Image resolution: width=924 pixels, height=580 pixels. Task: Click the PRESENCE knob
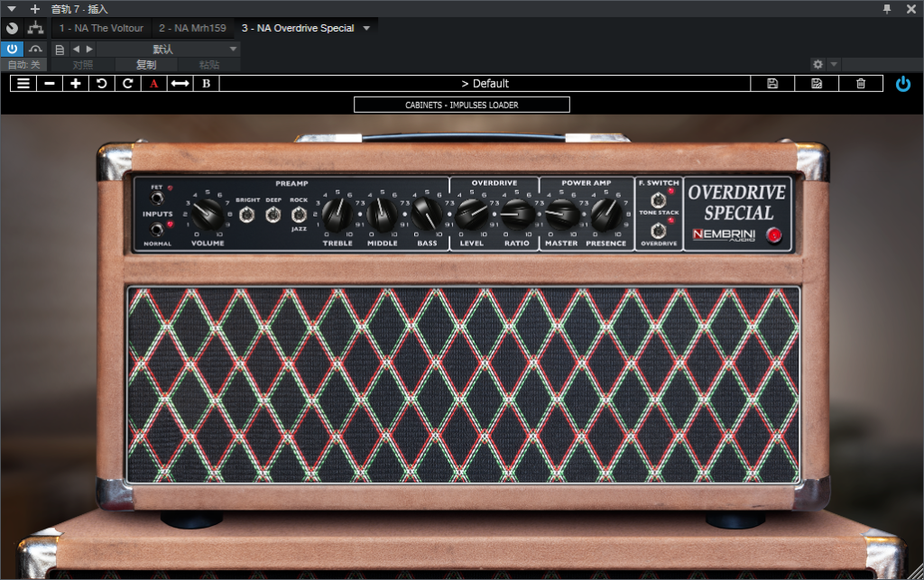click(605, 215)
